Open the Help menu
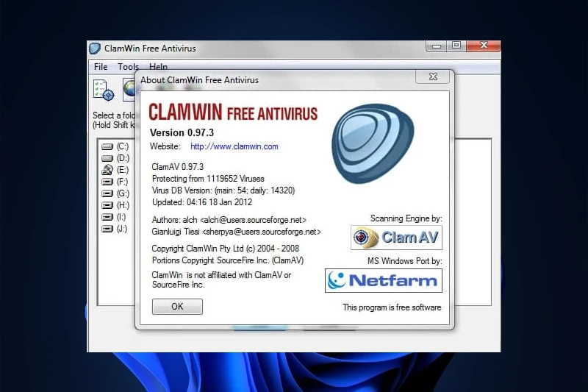The height and width of the screenshot is (392, 588). click(158, 67)
